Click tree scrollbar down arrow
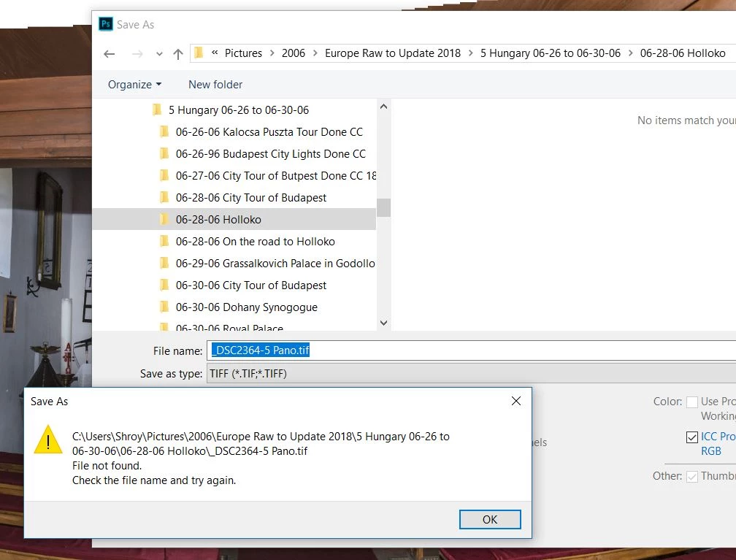The image size is (736, 560). click(x=383, y=323)
